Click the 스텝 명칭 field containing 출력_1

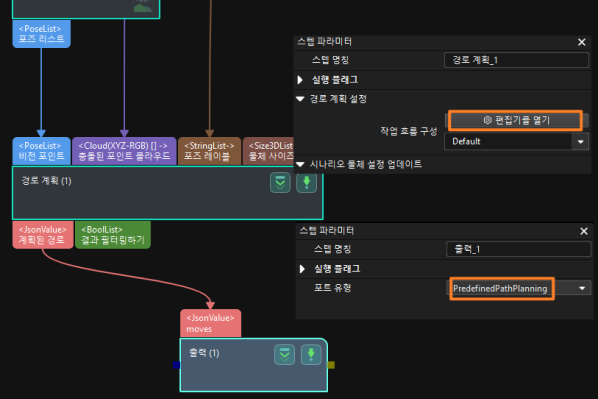[x=519, y=249]
